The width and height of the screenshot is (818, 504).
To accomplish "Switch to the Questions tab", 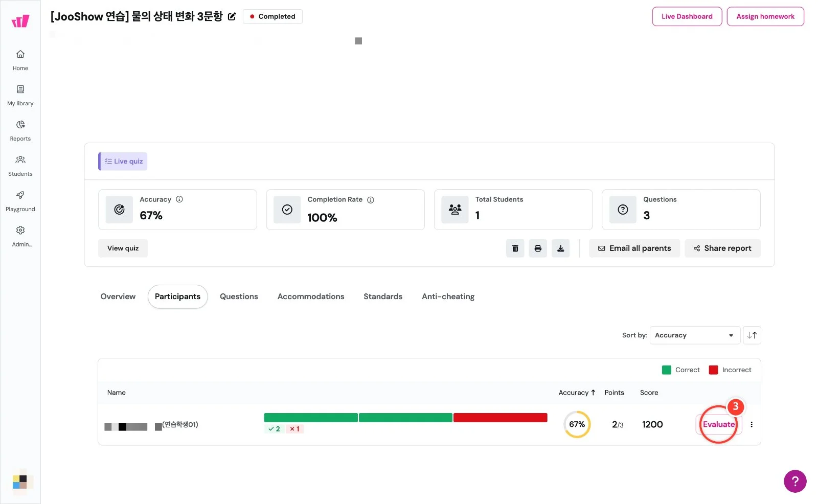I will 239,296.
